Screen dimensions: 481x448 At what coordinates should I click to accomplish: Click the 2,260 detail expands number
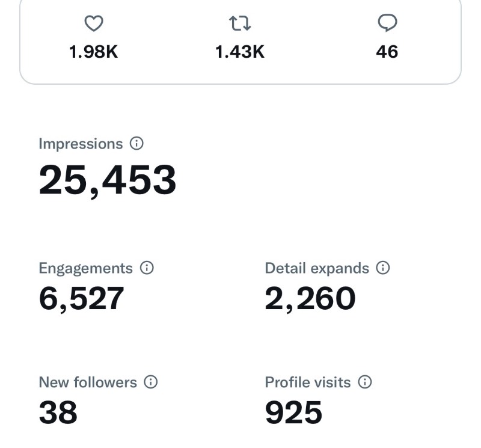click(x=310, y=298)
